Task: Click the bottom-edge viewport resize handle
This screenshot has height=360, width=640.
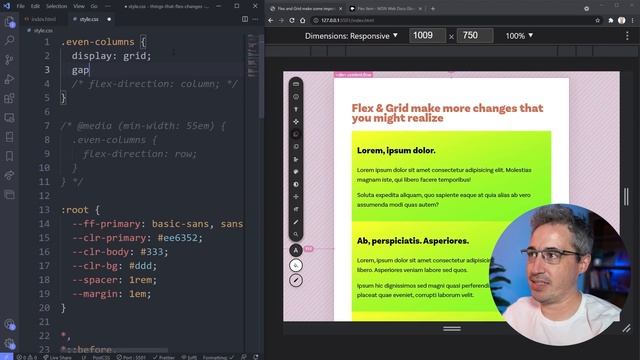Action: 452,329
